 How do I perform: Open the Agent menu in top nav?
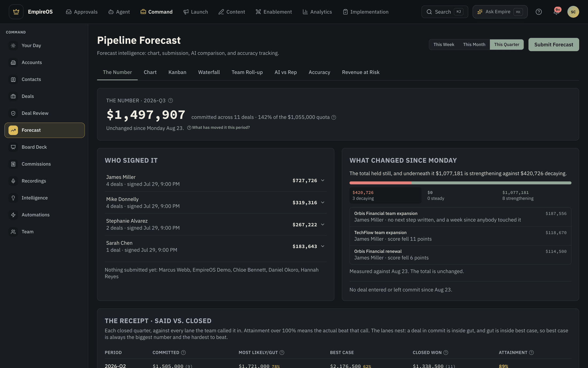[119, 12]
